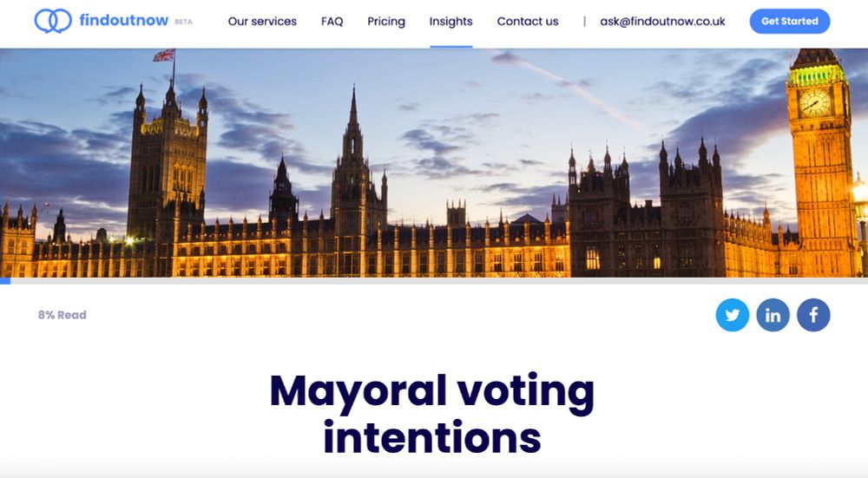Image resolution: width=868 pixels, height=478 pixels.
Task: Click the grey reading progress bar
Action: [x=434, y=281]
